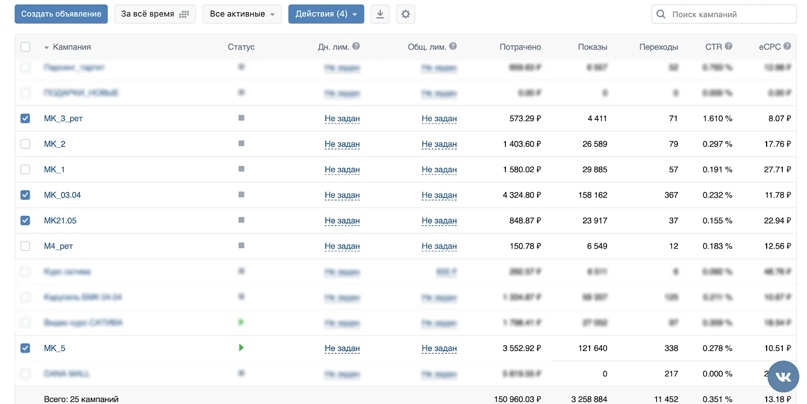The height and width of the screenshot is (404, 807).
Task: Sort by Потрачено column header
Action: coord(520,47)
